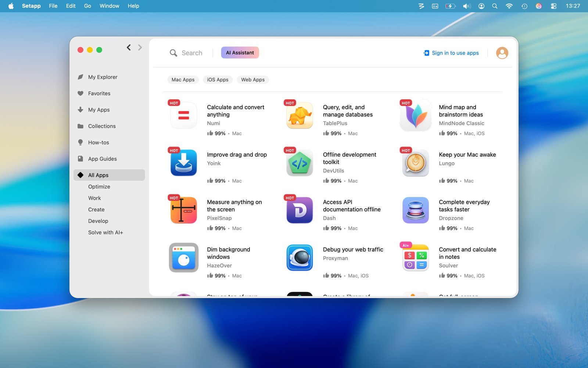Open Spotlight search in the menu bar
The width and height of the screenshot is (588, 368).
(495, 6)
